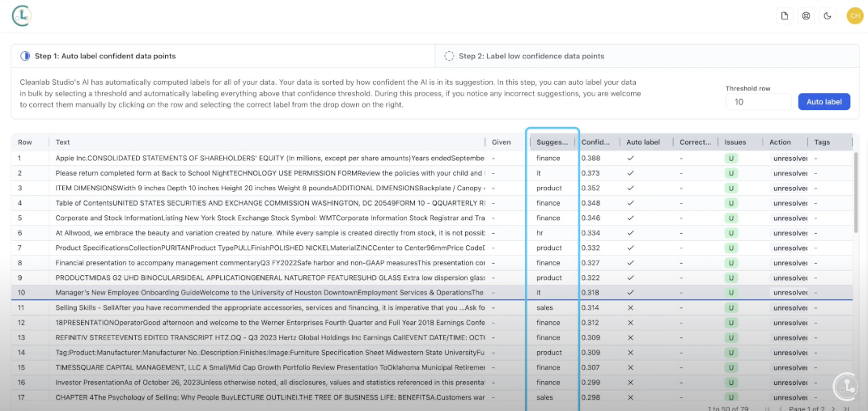Open the unresolved action dropdown in row 8
The width and height of the screenshot is (868, 411).
click(788, 263)
